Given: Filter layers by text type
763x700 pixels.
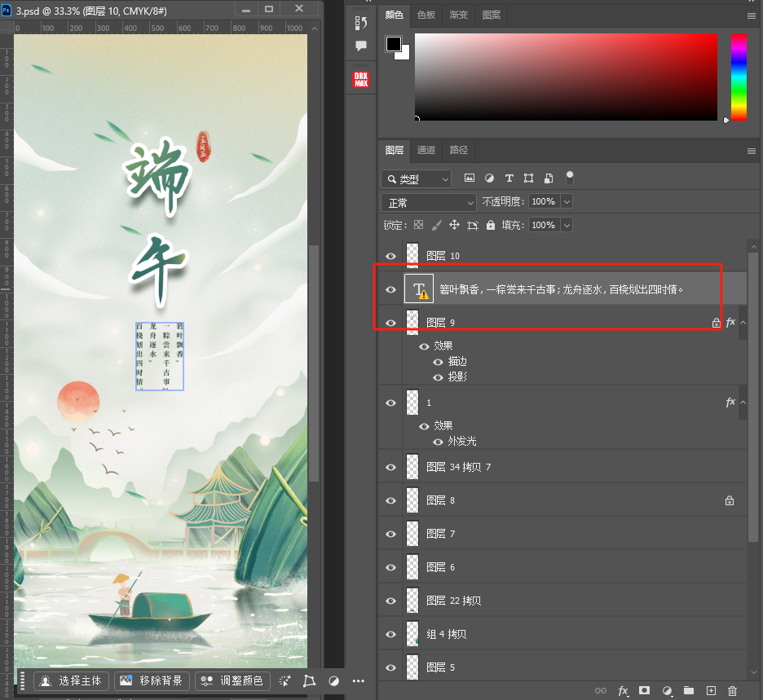Looking at the screenshot, I should 509,178.
